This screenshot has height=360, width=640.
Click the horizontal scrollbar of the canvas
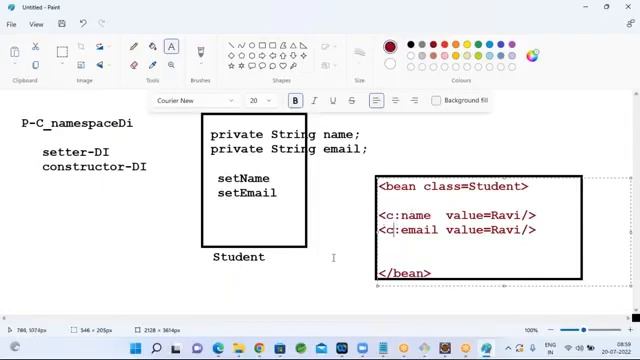pyautogui.click(x=316, y=318)
